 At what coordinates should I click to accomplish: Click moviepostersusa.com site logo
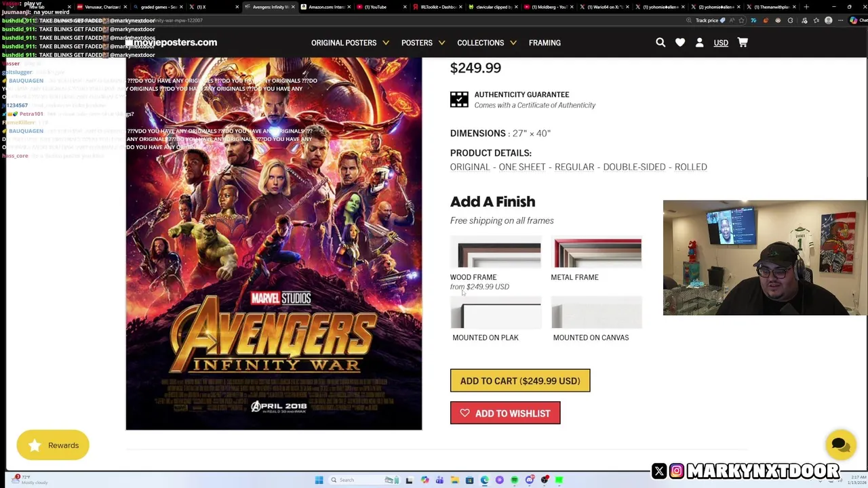tap(171, 42)
